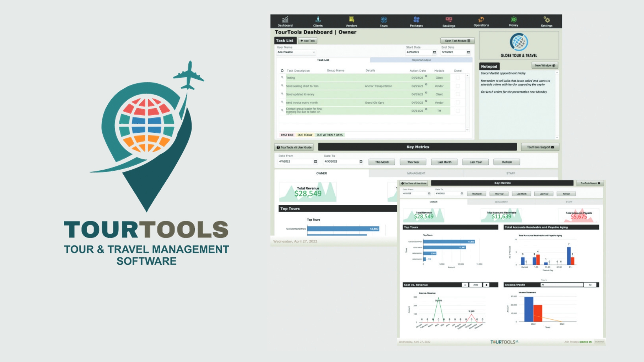Tick Done for 'send invoice every month'
Screen dimensions: 644x362
458,103
